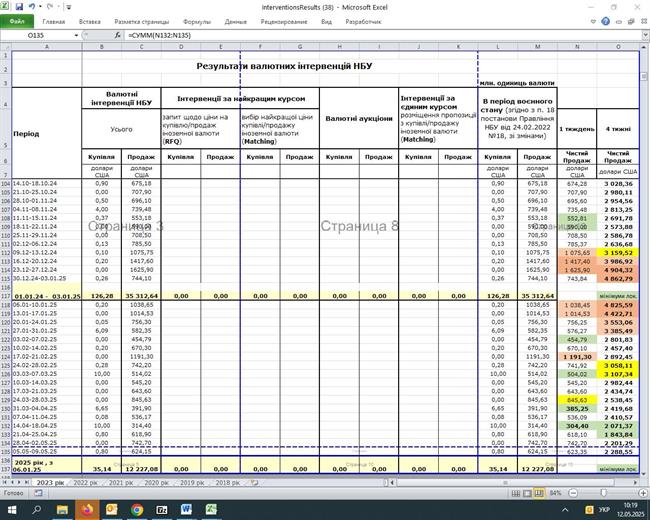This screenshot has width=650, height=520.
Task: Click the formula bar with =СУММ(N132:N135)
Action: [381, 36]
